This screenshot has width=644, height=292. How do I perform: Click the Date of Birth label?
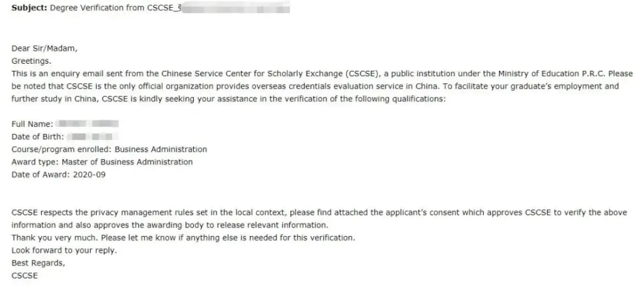pyautogui.click(x=38, y=137)
